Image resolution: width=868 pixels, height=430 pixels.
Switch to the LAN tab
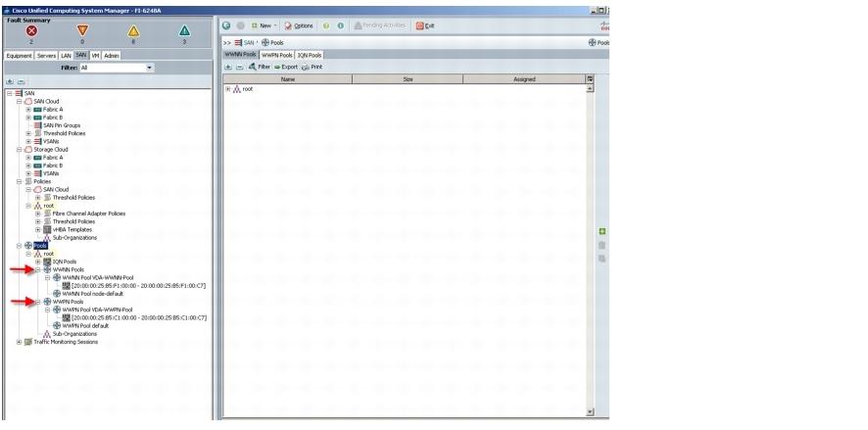(66, 56)
